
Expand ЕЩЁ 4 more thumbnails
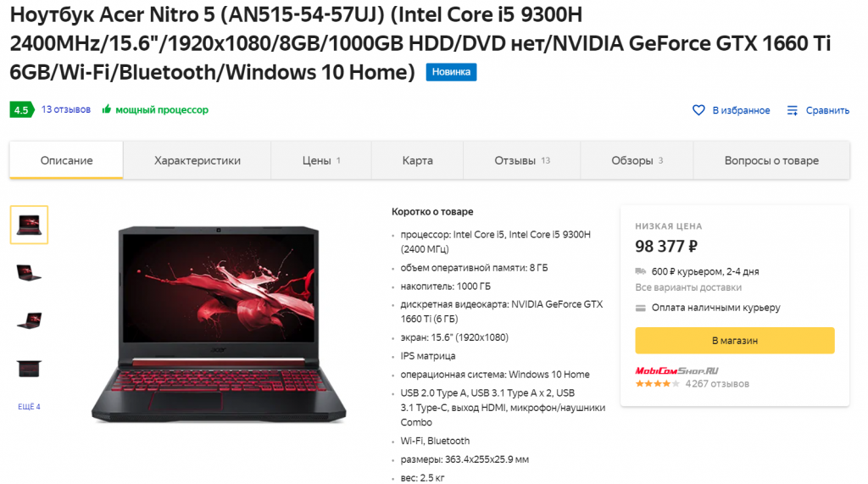[29, 407]
